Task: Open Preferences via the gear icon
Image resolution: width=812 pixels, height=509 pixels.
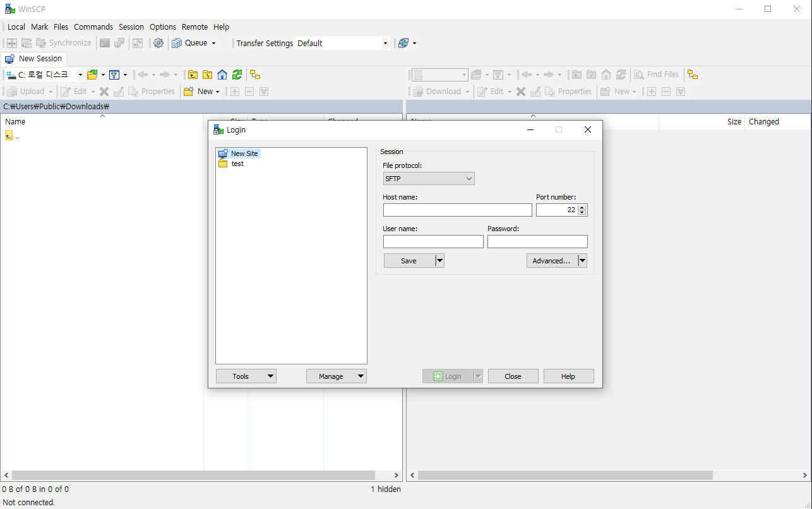Action: pos(158,43)
